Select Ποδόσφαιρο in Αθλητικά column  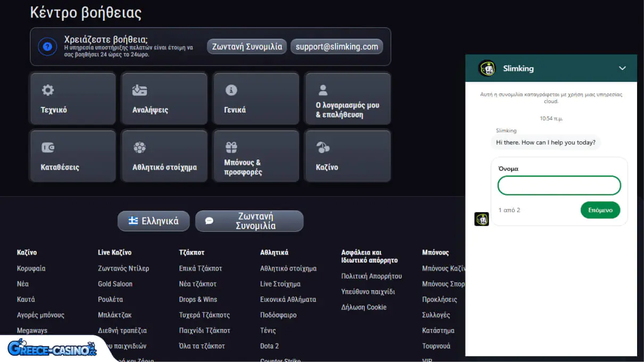pyautogui.click(x=278, y=315)
